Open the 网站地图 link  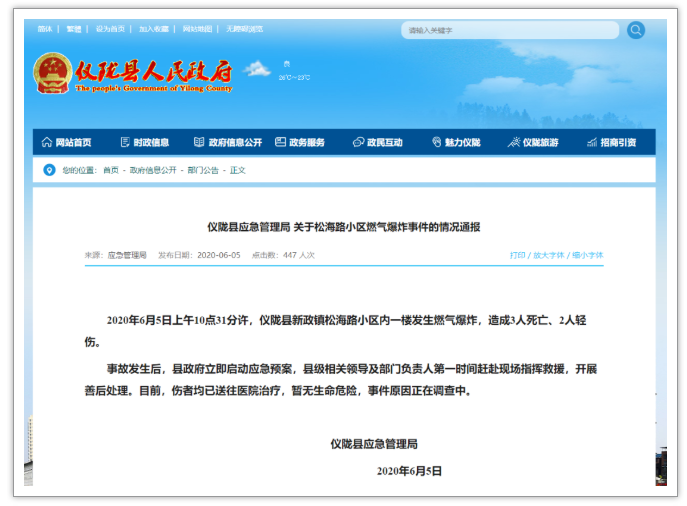[197, 29]
